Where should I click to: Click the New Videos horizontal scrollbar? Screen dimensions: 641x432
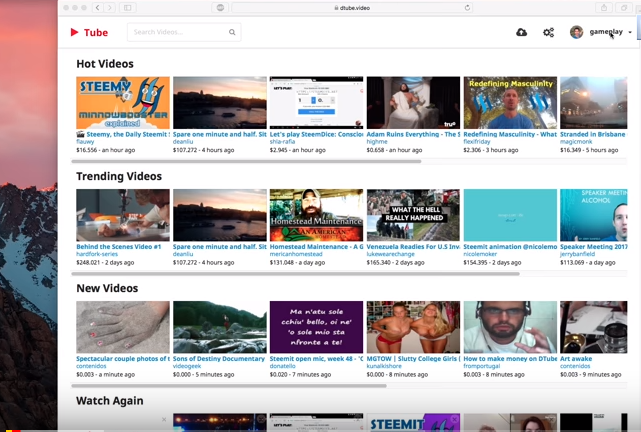[x=229, y=386]
